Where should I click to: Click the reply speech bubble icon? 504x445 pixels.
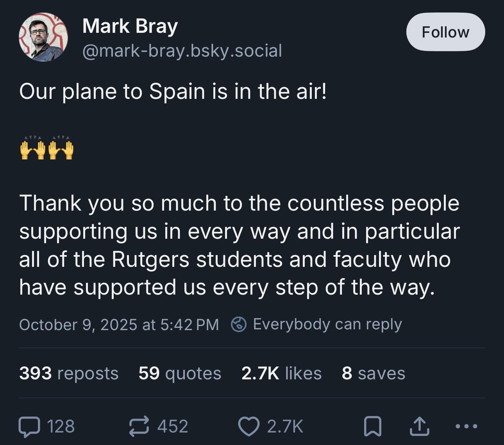click(x=30, y=426)
